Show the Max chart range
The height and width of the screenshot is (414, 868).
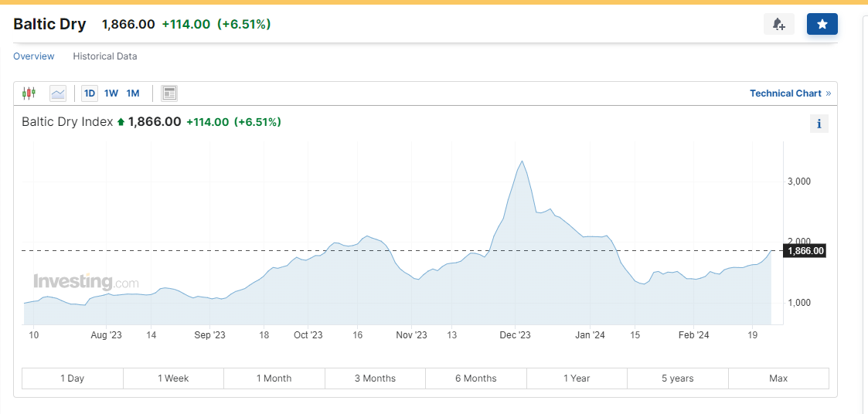coord(778,378)
